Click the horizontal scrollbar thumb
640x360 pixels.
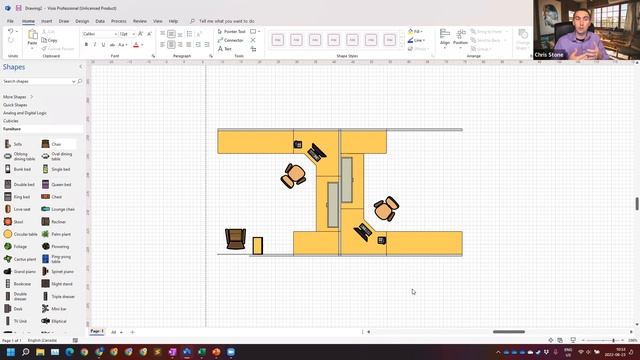point(509,332)
